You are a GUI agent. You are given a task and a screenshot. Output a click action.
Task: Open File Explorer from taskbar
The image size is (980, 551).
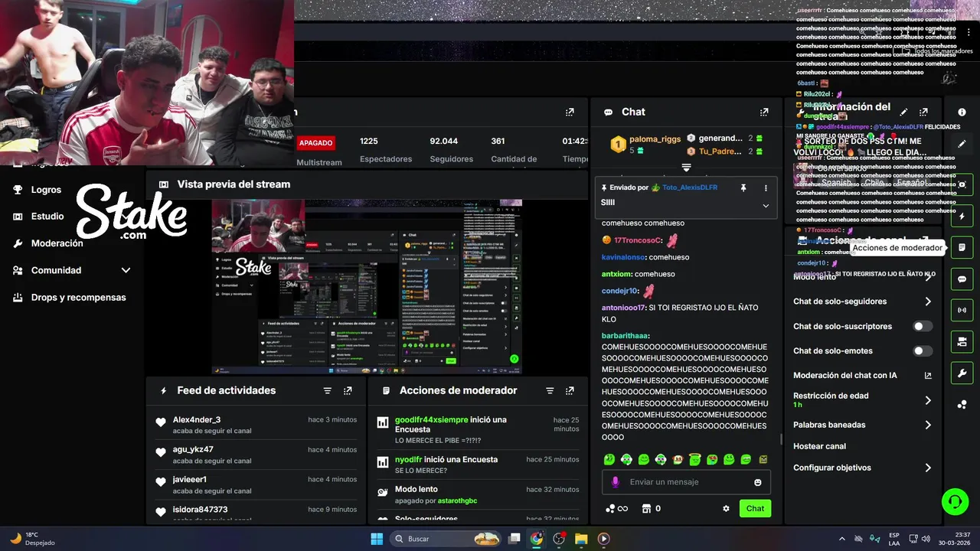pyautogui.click(x=581, y=539)
